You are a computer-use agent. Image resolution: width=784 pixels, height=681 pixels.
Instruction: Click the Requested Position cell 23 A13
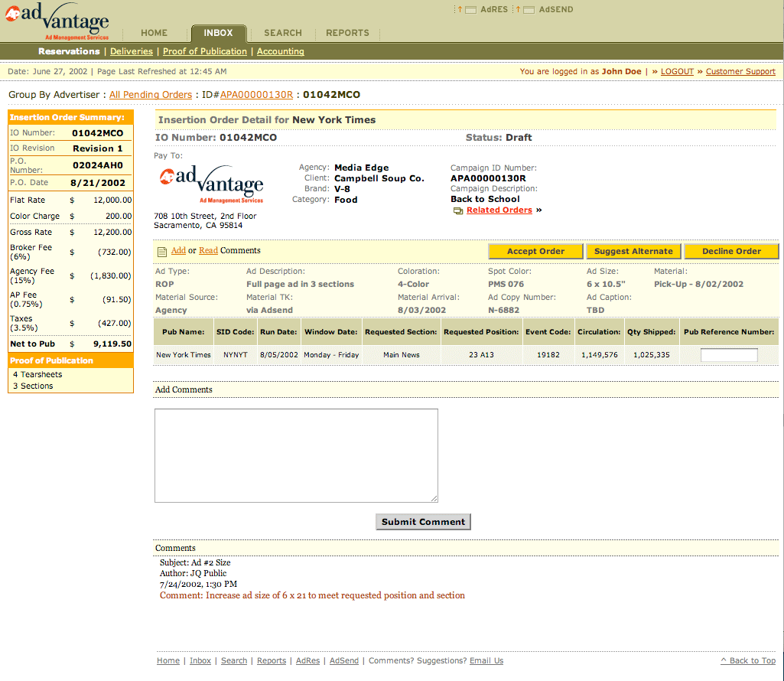(481, 355)
